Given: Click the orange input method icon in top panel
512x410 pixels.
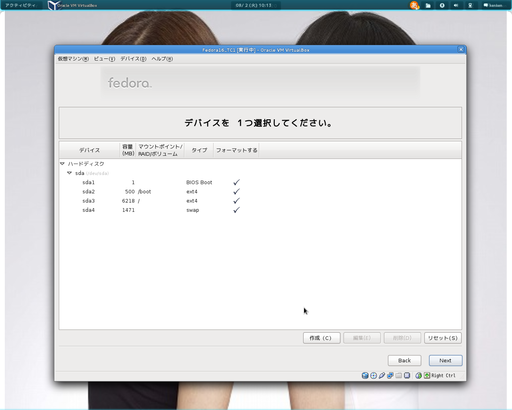Looking at the screenshot, I should (414, 5).
